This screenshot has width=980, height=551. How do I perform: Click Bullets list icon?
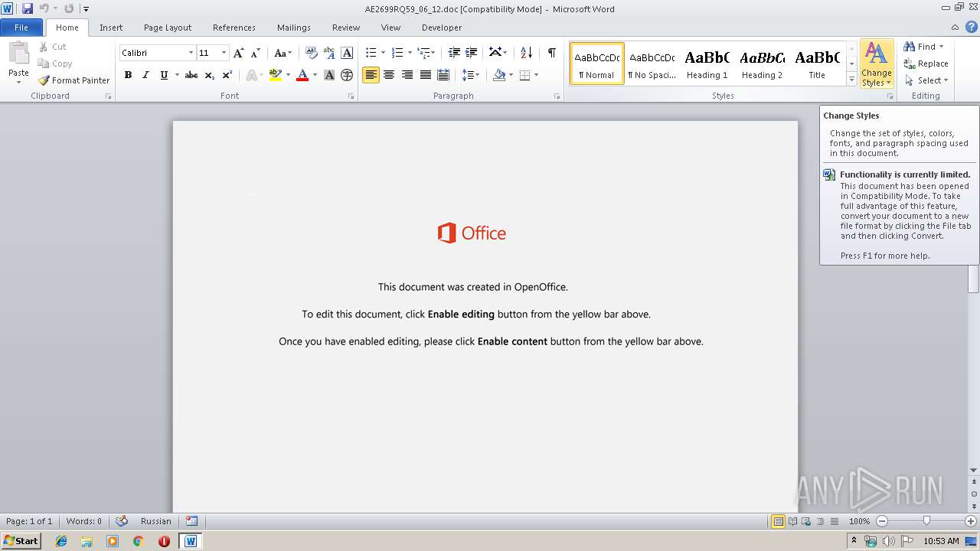pos(371,53)
